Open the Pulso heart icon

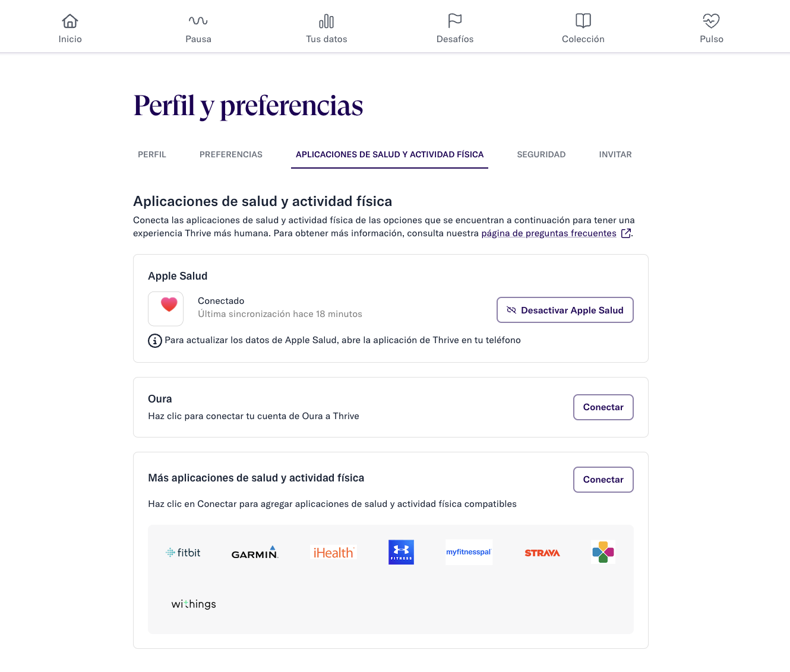point(712,21)
